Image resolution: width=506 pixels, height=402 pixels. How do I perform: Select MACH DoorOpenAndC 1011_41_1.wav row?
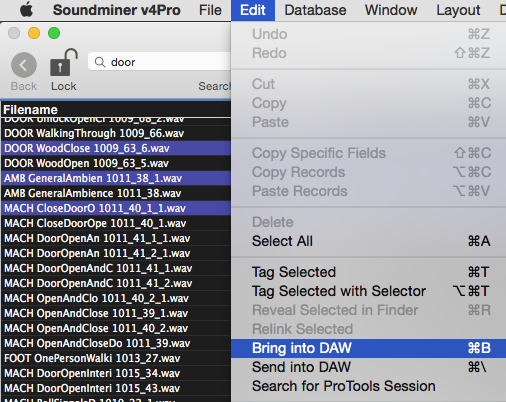pos(115,268)
